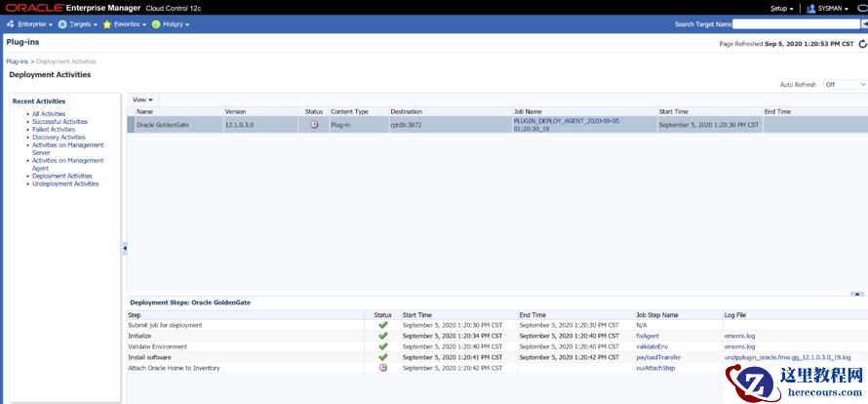Click green checkmark on Install software step
Screen dimensions: 868x404
point(382,357)
